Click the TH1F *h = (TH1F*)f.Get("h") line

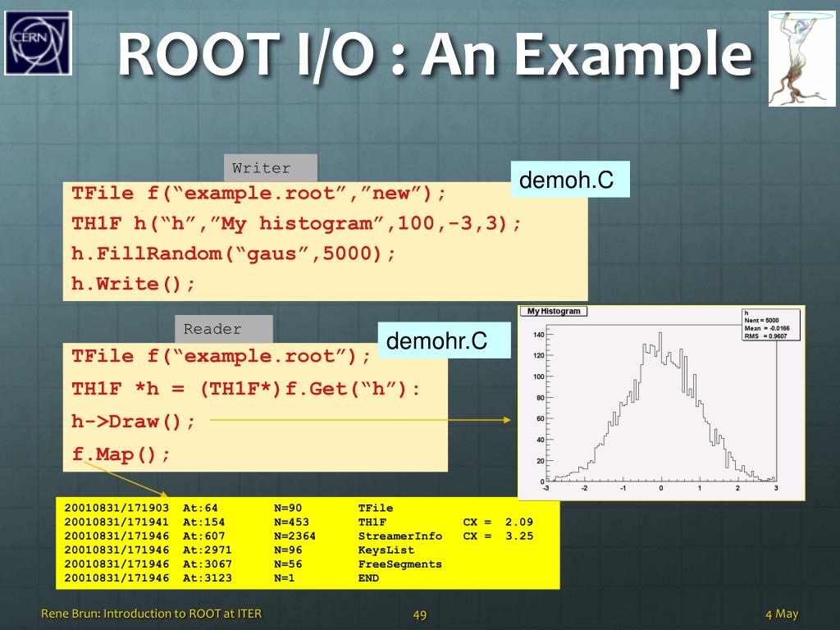point(246,389)
